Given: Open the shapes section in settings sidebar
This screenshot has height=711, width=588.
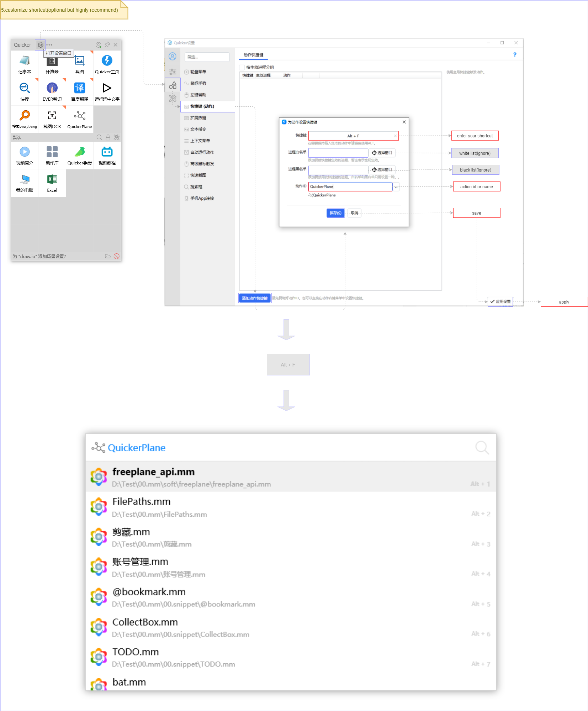Looking at the screenshot, I should (173, 85).
